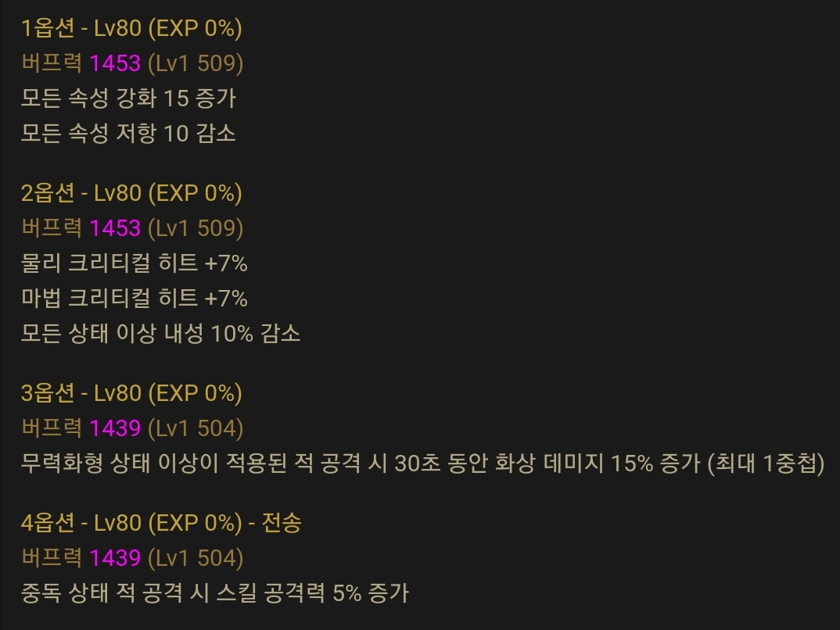Click the (Lv1 509) text under 1옵션
The image size is (840, 630).
click(196, 63)
